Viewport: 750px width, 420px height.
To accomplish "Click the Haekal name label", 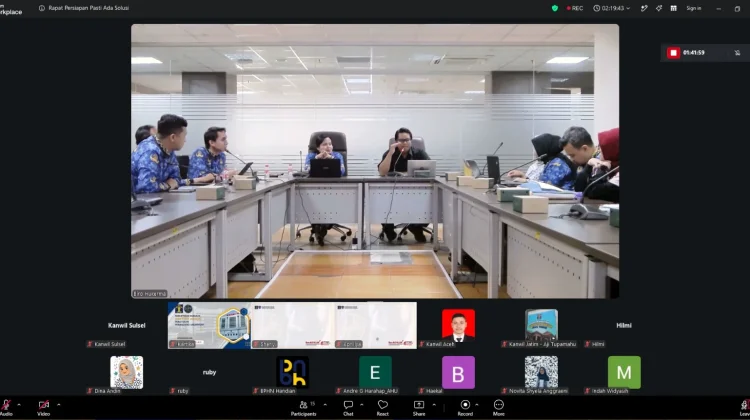I will (430, 391).
